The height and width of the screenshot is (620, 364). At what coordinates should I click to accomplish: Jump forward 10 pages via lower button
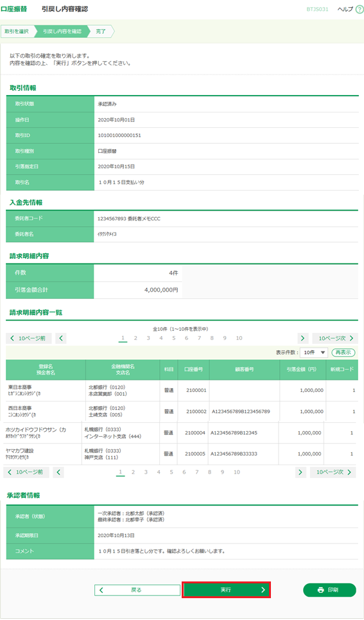[333, 472]
